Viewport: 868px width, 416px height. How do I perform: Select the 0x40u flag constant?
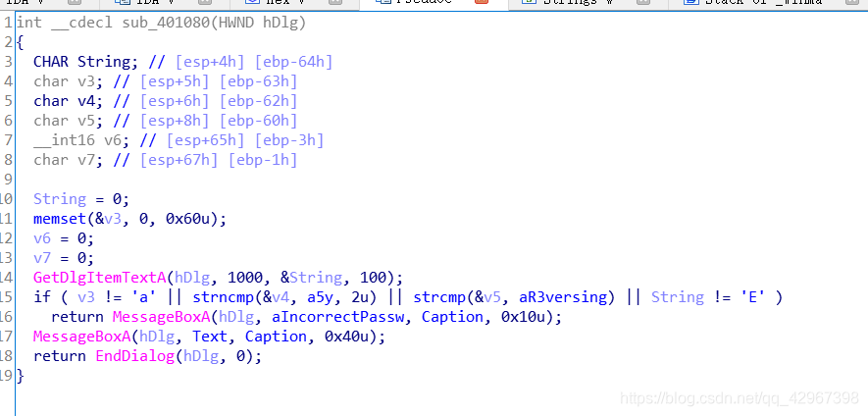[x=346, y=337]
